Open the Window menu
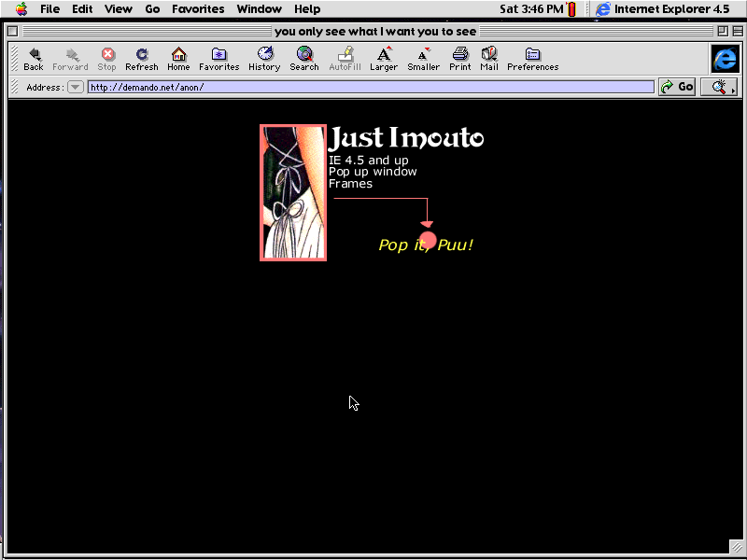Screen dimensions: 747x560 click(x=259, y=9)
